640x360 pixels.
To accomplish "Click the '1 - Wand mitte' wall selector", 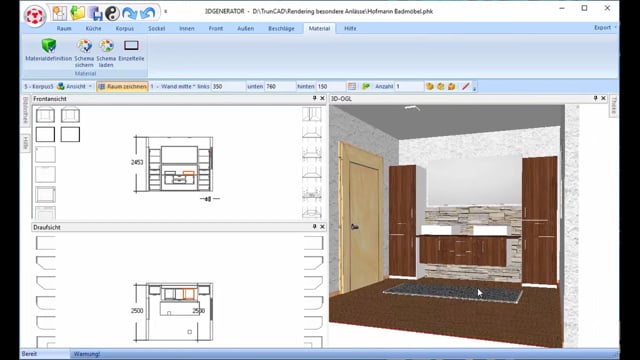I will pyautogui.click(x=173, y=86).
